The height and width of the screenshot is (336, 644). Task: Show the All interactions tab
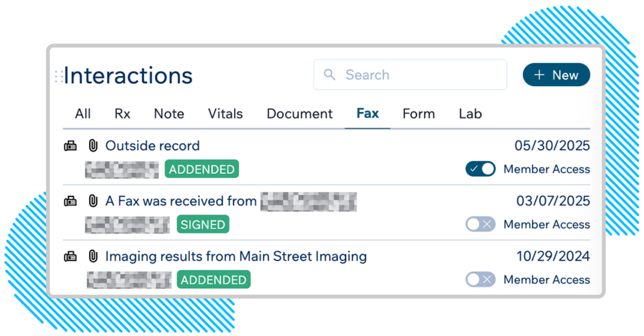point(83,114)
